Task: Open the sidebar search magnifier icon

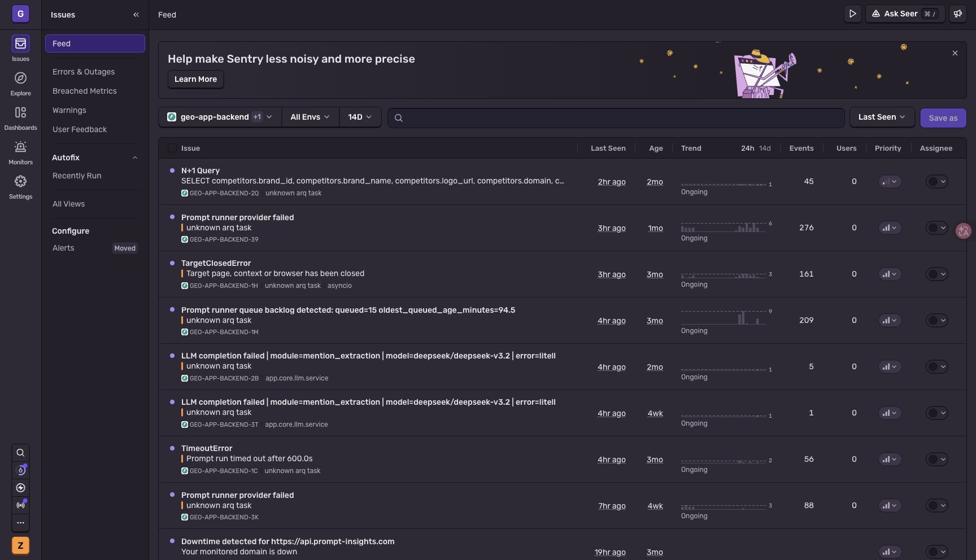Action: [x=20, y=453]
